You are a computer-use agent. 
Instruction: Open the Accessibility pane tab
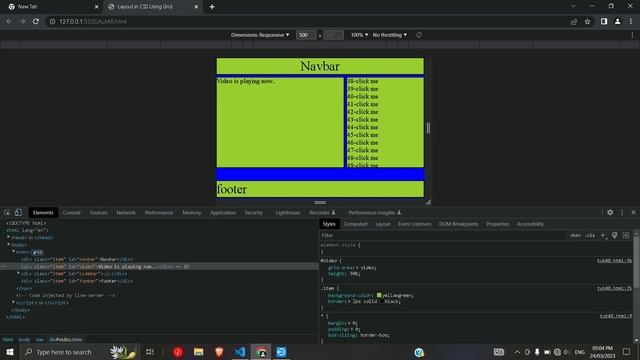[x=530, y=224]
